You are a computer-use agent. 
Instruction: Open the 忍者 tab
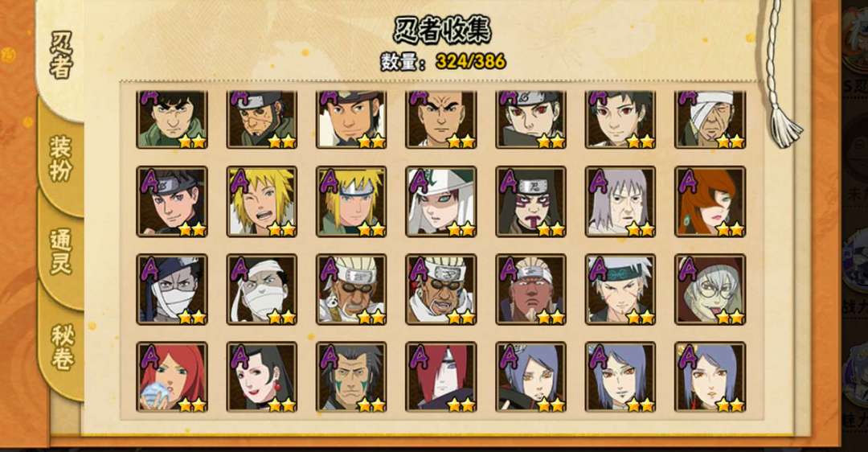61,54
